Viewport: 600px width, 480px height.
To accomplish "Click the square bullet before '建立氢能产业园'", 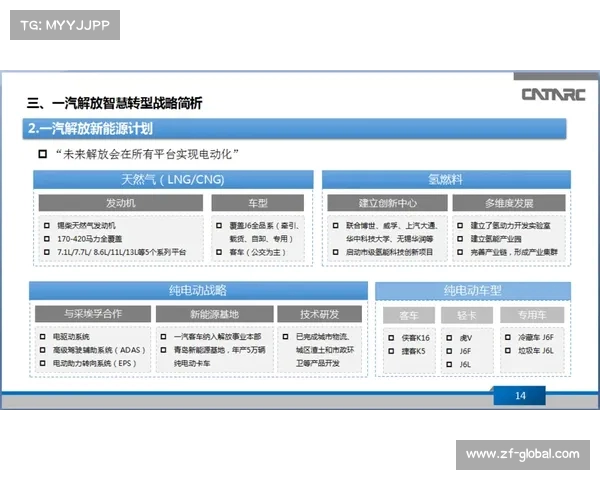I will (x=460, y=239).
